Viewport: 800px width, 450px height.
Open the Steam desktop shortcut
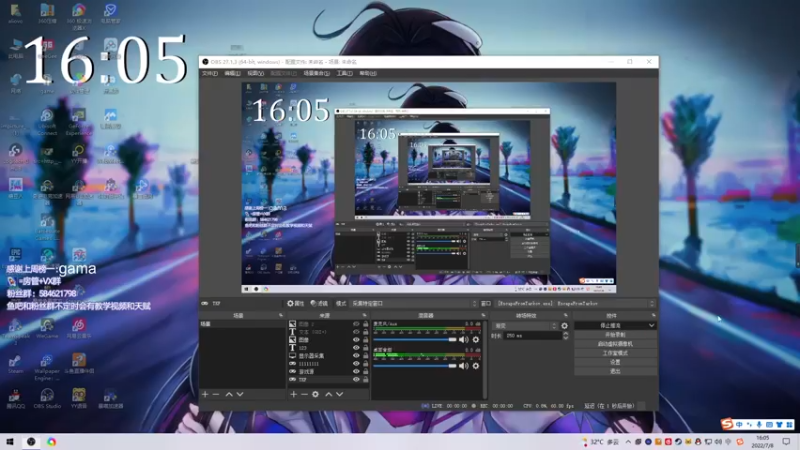pyautogui.click(x=15, y=364)
